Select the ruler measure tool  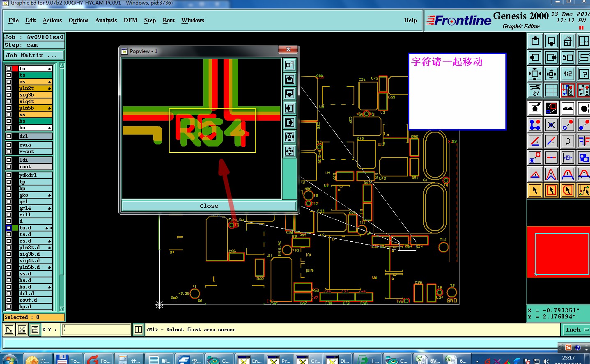568,108
